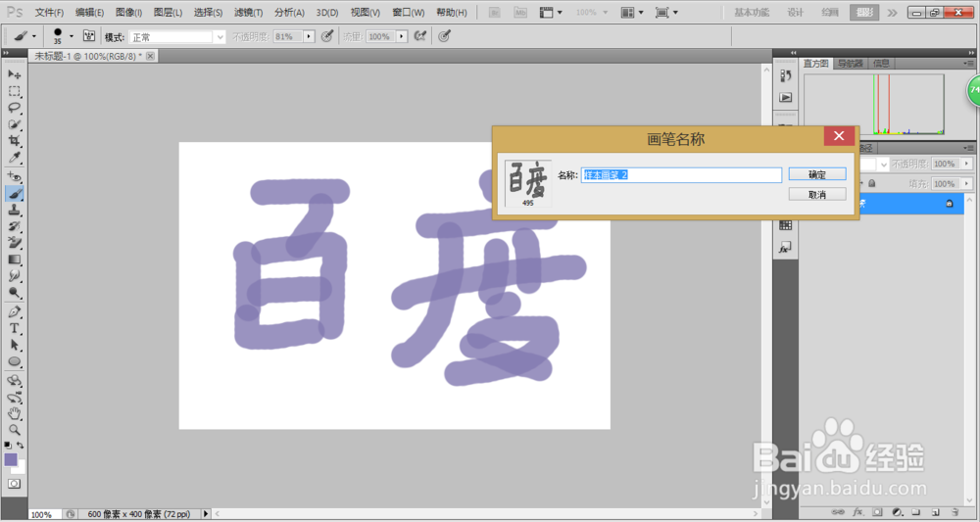The height and width of the screenshot is (522, 980).
Task: Select the Ellipse shape tool
Action: click(x=14, y=361)
